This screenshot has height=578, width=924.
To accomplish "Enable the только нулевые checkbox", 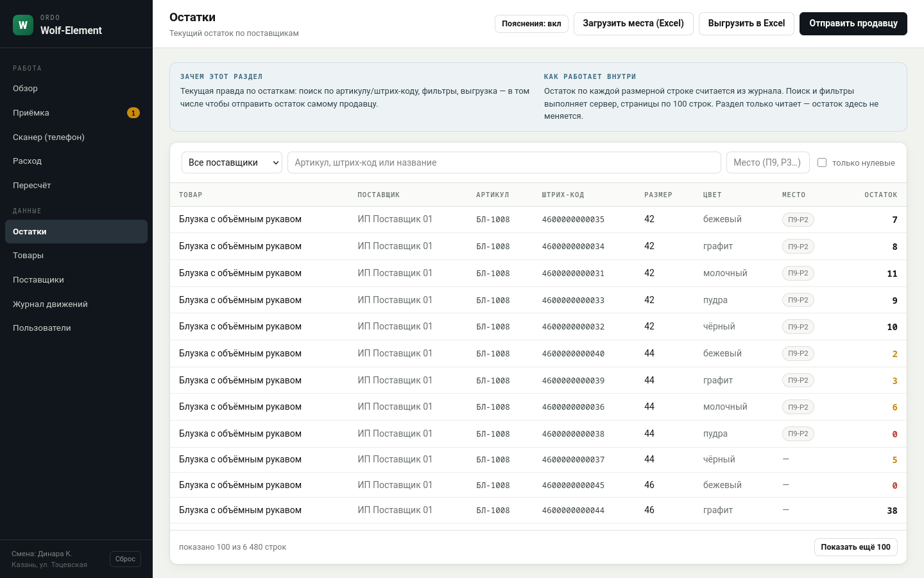I will [x=822, y=162].
